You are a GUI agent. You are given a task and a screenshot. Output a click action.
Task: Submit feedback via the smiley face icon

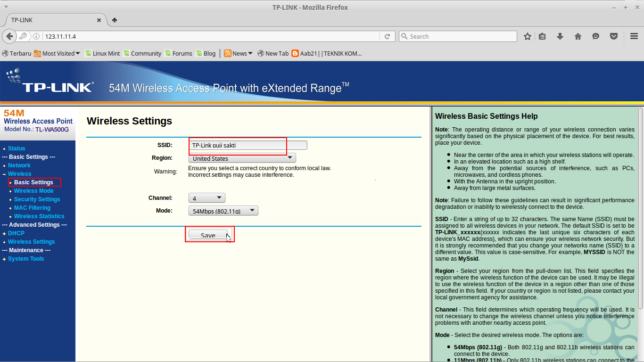(x=595, y=36)
